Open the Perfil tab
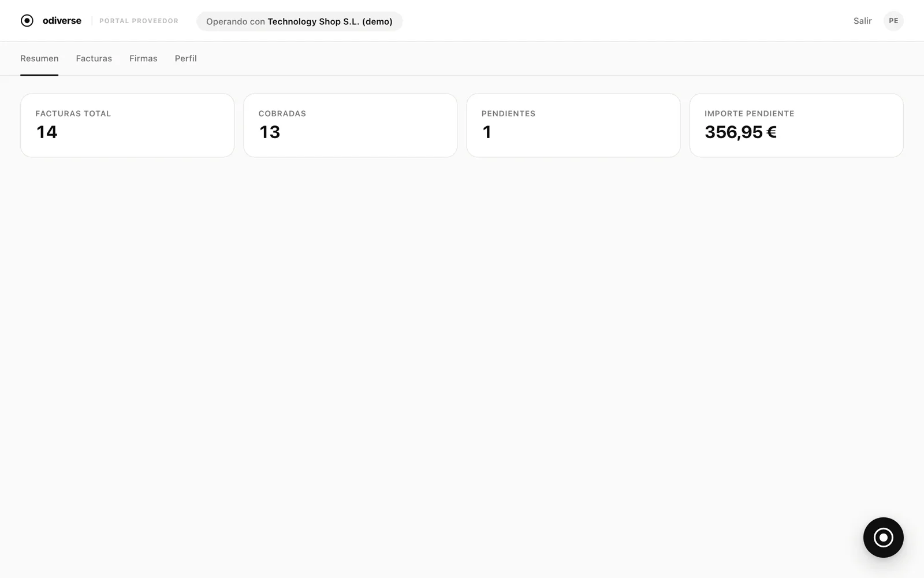924x578 pixels. pyautogui.click(x=185, y=58)
